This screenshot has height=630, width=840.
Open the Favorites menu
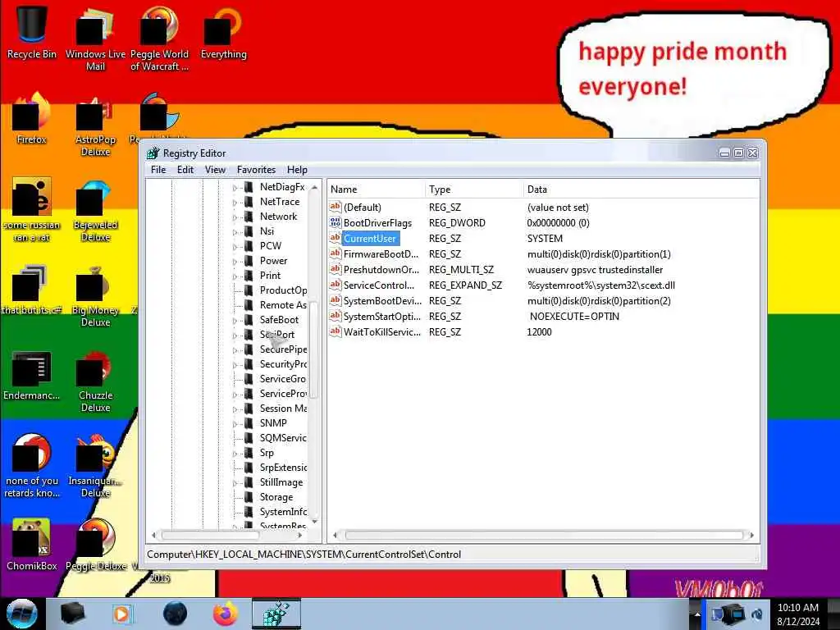tap(256, 170)
